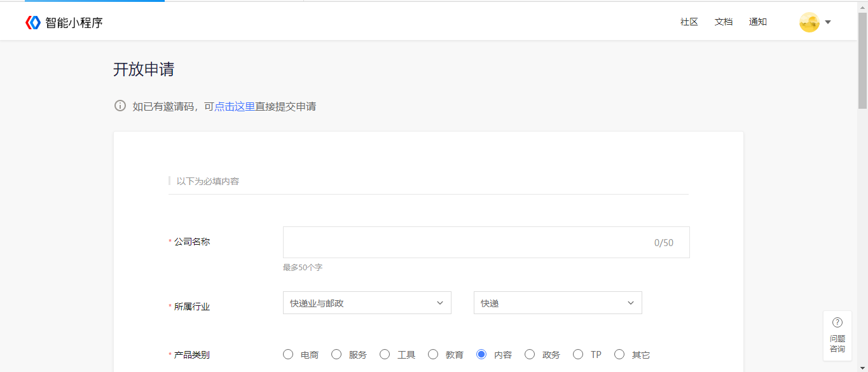Click the question mark help icon
Screen dimensions: 868x372
(837, 322)
